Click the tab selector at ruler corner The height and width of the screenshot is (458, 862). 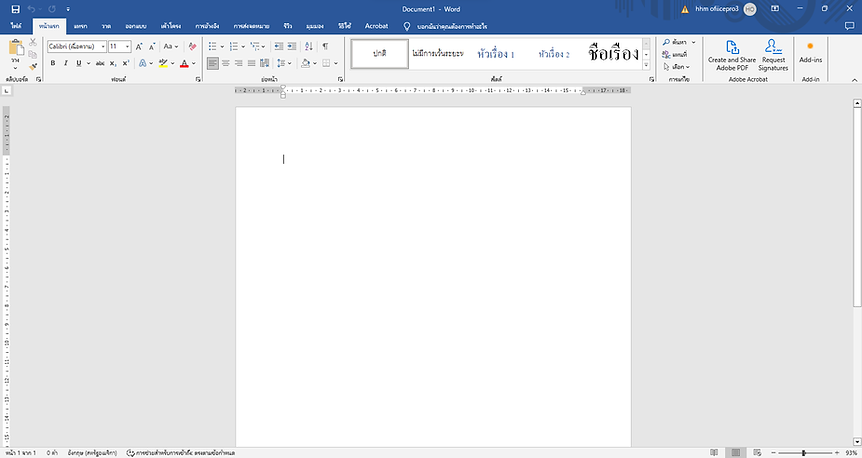6,90
